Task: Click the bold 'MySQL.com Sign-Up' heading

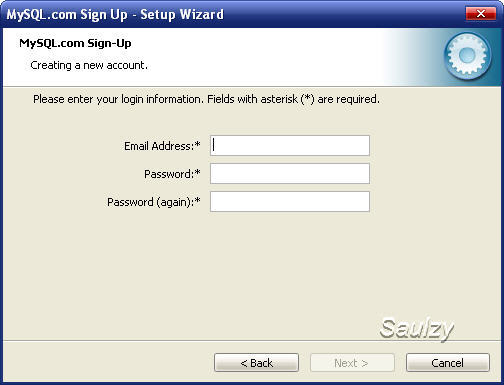Action: pos(75,43)
